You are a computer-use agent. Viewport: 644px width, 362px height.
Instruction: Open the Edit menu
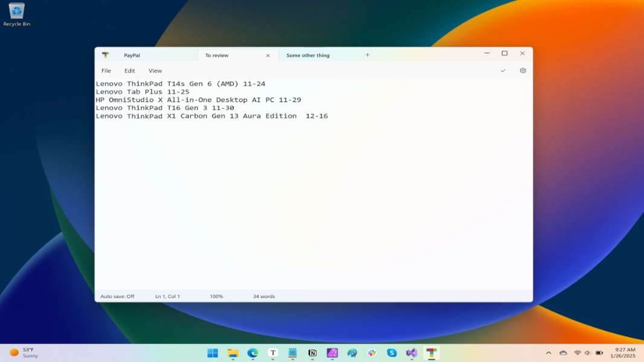click(129, 71)
